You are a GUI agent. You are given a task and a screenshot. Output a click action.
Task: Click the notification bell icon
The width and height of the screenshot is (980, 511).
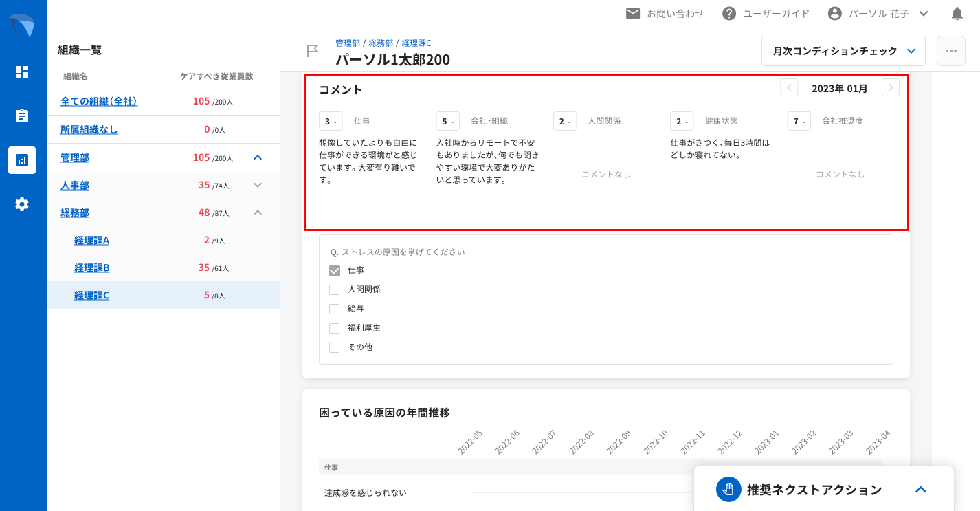[957, 14]
